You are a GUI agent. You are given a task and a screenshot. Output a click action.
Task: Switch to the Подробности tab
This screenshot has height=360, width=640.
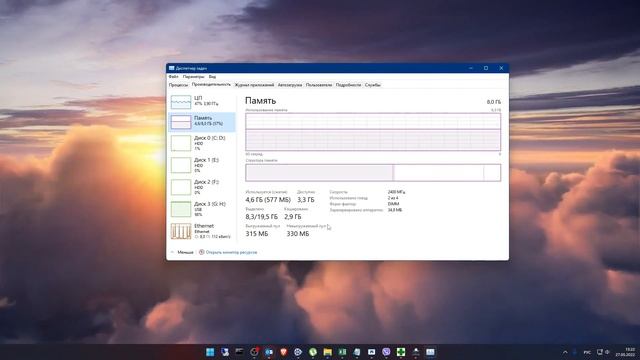click(349, 85)
